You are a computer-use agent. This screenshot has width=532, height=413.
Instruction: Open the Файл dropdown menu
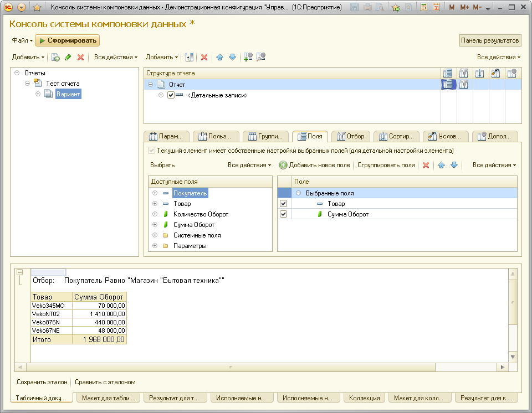click(x=22, y=40)
